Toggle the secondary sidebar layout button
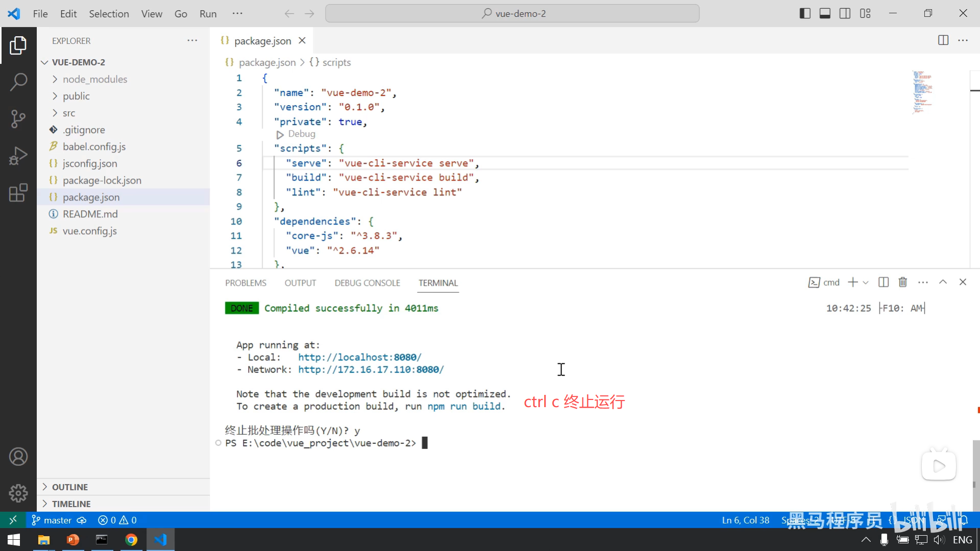The height and width of the screenshot is (551, 980). coord(845,14)
